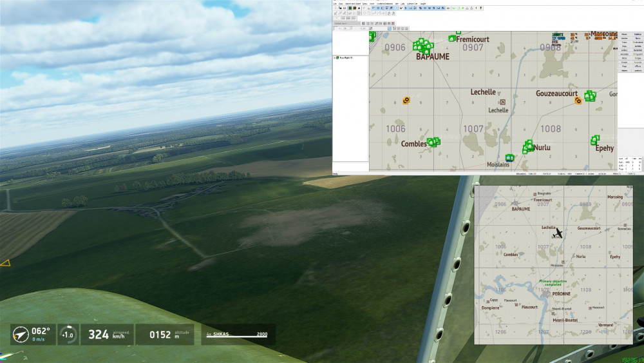Click the Artillery button in object library

click(x=624, y=50)
